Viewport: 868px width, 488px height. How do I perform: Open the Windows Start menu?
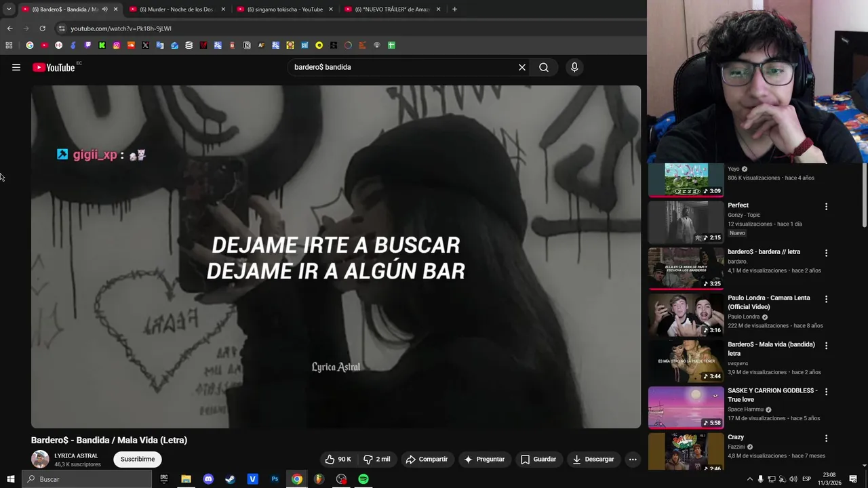pyautogui.click(x=10, y=479)
